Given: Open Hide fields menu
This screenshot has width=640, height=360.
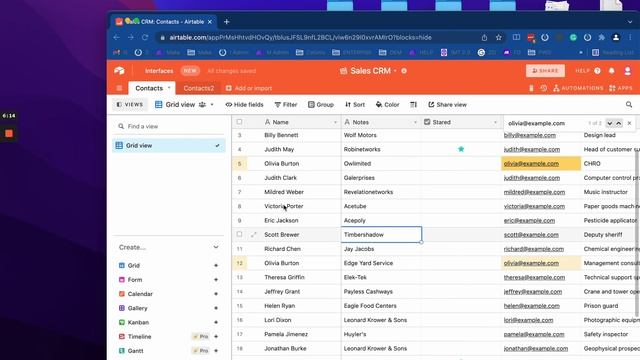Looking at the screenshot, I should [244, 105].
